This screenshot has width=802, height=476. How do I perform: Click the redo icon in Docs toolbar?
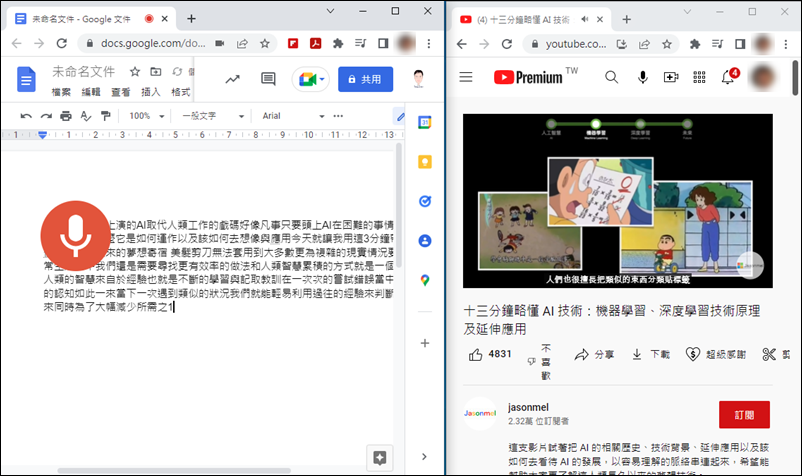(46, 116)
